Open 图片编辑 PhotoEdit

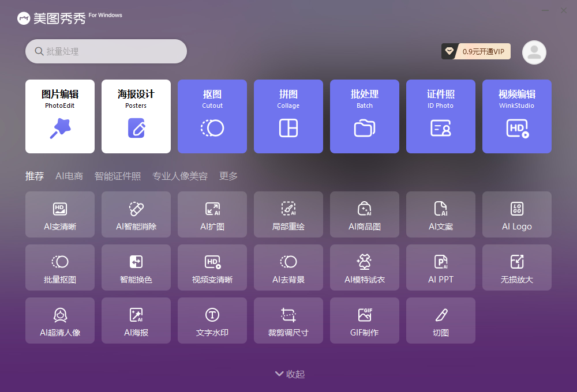(x=59, y=116)
